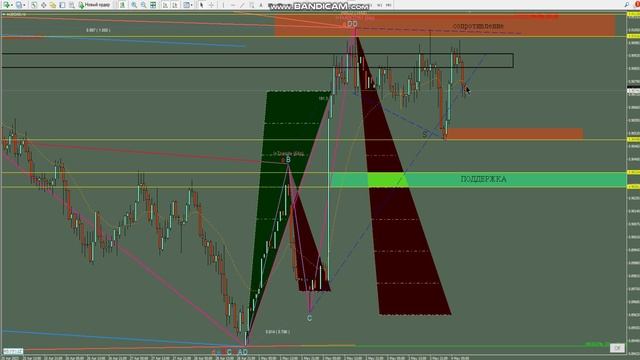This screenshot has width=640, height=360.
Task: Zoom in on the chart
Action: (134, 5)
